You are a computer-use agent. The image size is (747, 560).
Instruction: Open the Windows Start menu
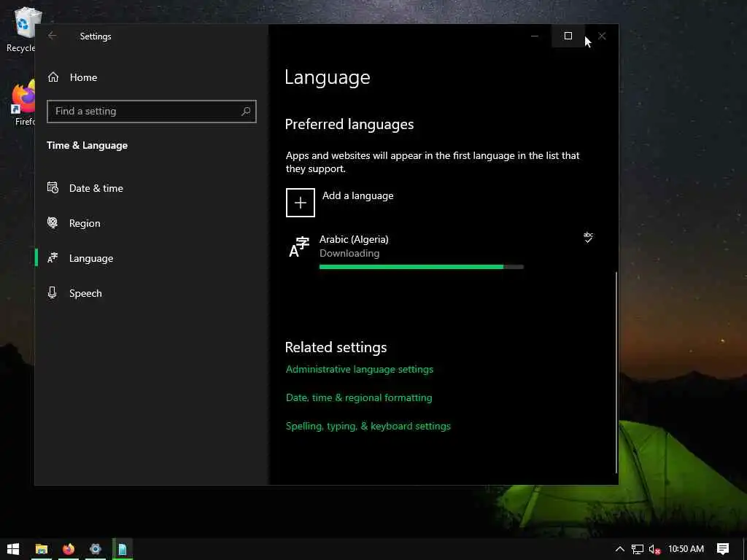point(13,549)
